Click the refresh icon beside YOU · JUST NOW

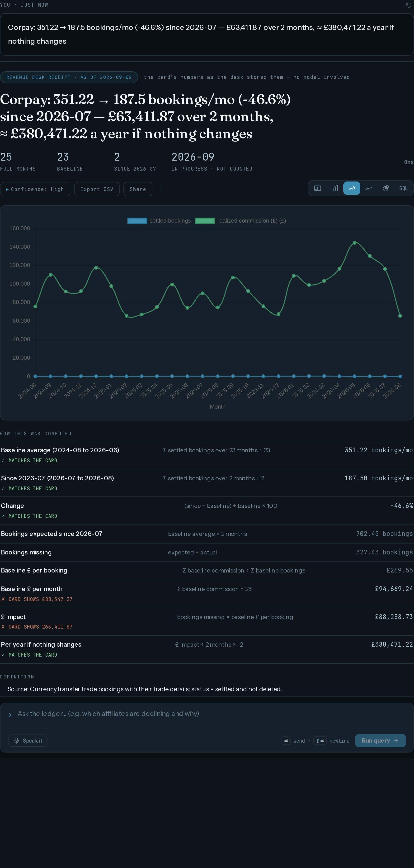point(409,5)
